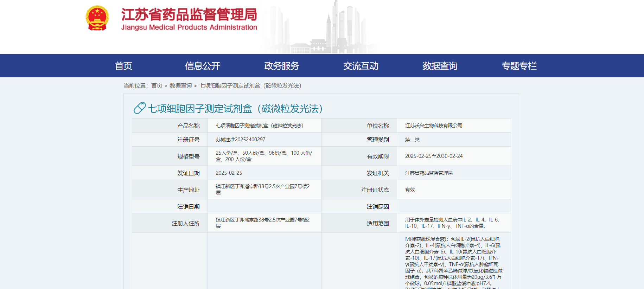Select registration number 苏械注准20252400297

click(x=241, y=140)
